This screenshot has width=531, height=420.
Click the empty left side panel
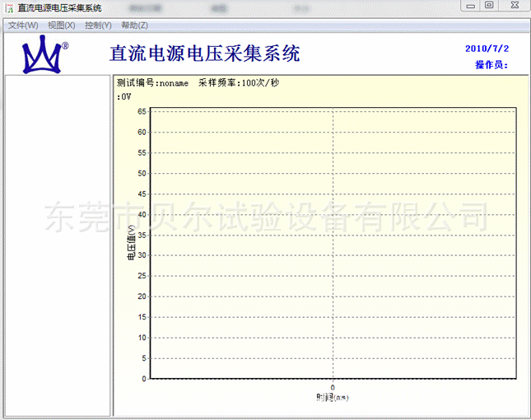click(x=57, y=245)
